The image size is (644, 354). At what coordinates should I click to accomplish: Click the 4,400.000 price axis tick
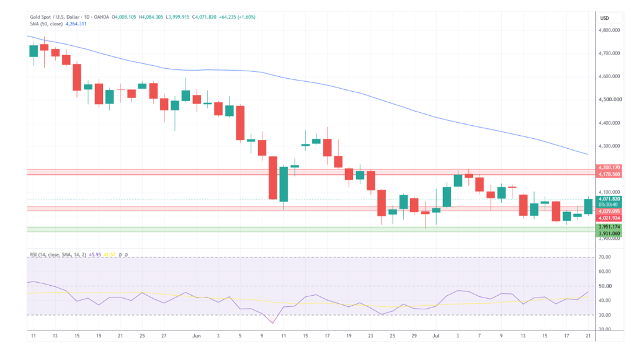click(x=609, y=123)
